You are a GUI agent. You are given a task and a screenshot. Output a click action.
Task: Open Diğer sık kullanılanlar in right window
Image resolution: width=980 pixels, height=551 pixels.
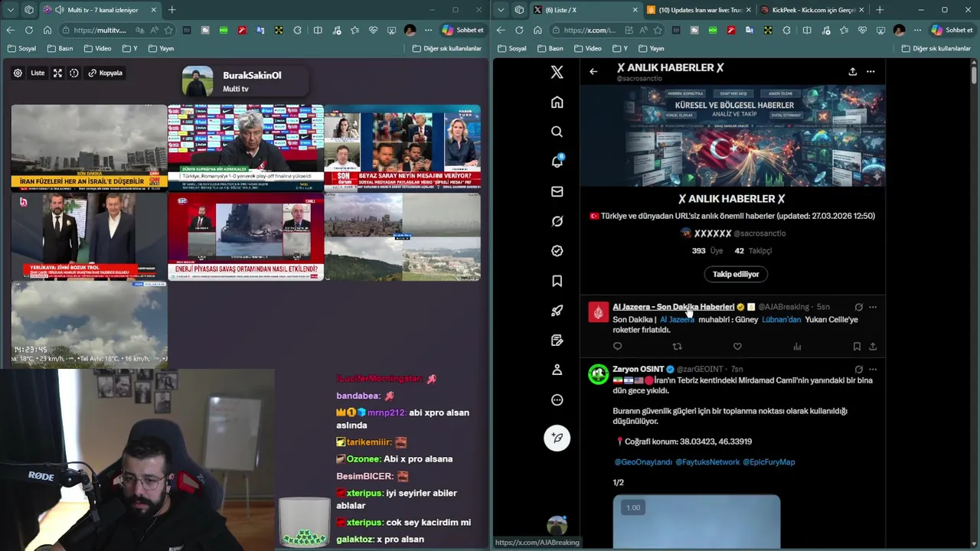click(936, 48)
